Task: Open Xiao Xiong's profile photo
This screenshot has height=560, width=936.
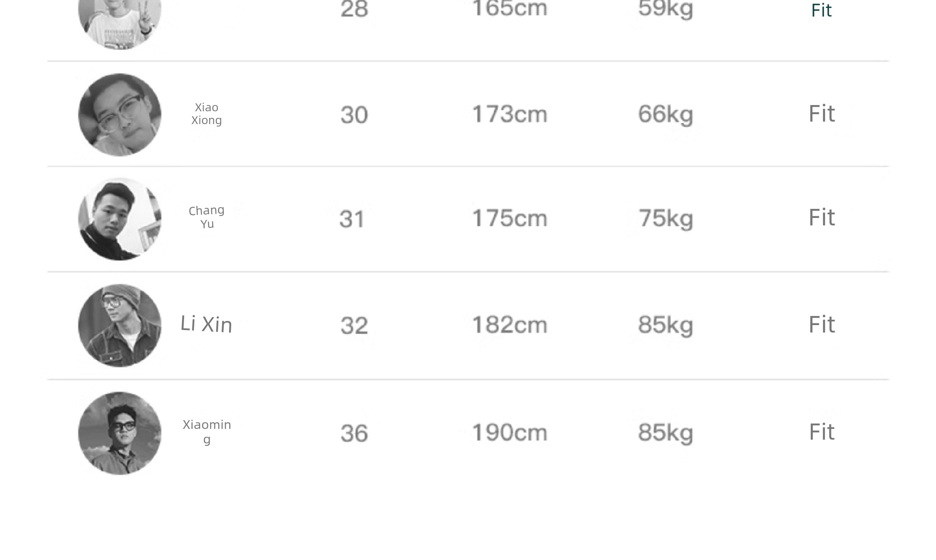Action: tap(120, 115)
